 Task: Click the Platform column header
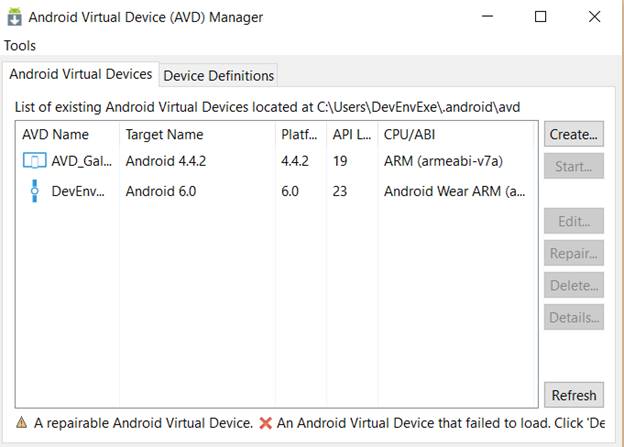[x=300, y=134]
